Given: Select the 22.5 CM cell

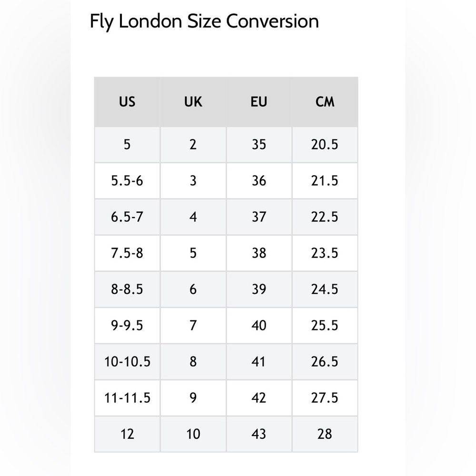Looking at the screenshot, I should [x=325, y=217].
